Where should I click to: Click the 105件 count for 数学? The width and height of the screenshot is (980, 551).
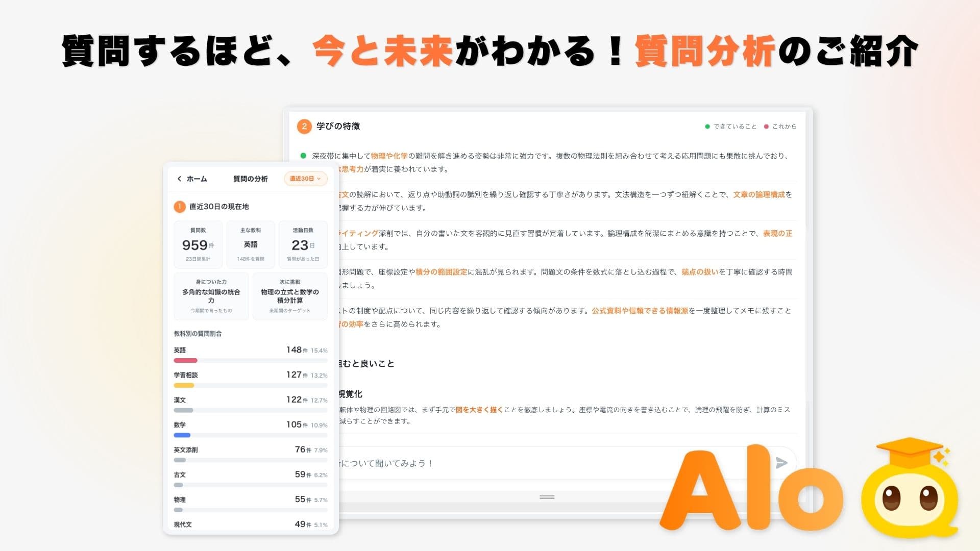(297, 424)
